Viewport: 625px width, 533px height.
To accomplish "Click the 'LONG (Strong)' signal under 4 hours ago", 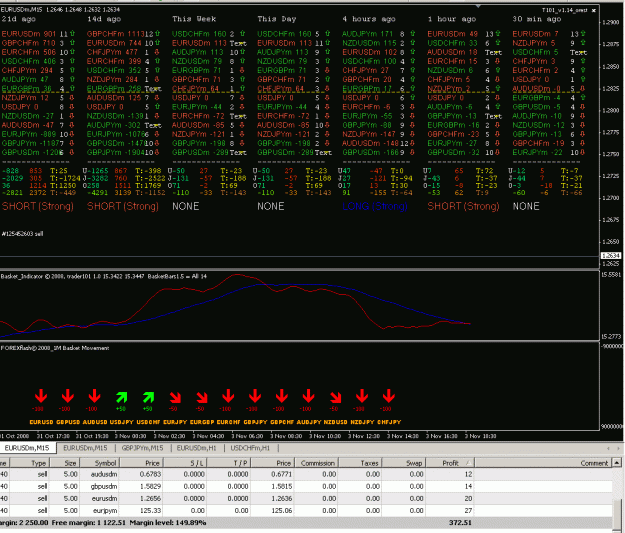I will tap(375, 206).
